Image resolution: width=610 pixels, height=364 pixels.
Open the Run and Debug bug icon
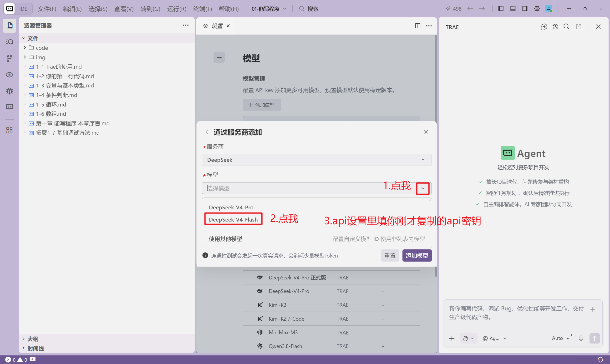9,91
